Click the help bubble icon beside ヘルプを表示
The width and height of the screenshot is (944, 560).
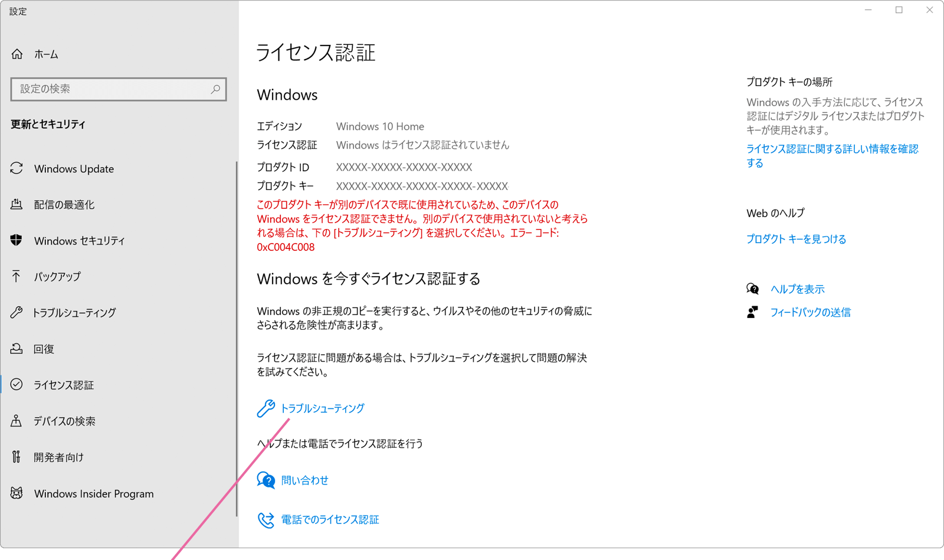[753, 289]
